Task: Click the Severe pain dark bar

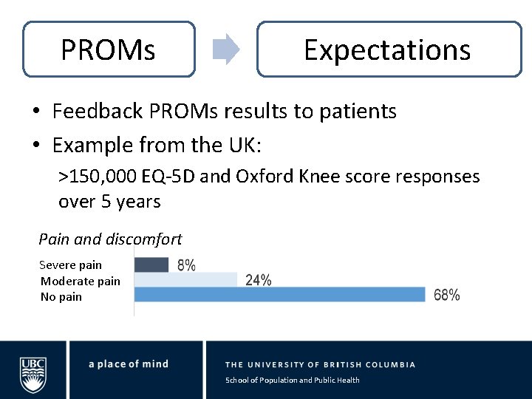Action: [151, 265]
